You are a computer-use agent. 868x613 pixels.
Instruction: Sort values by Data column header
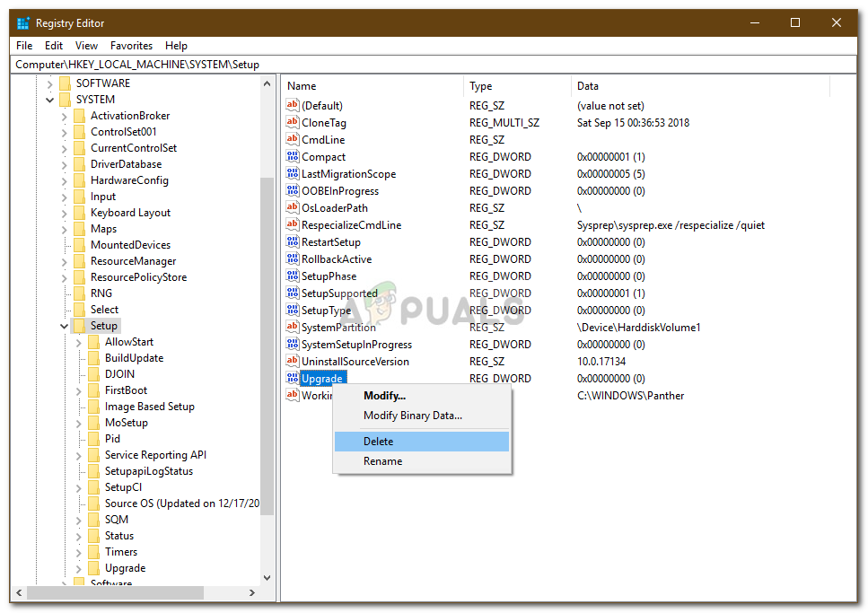[701, 86]
